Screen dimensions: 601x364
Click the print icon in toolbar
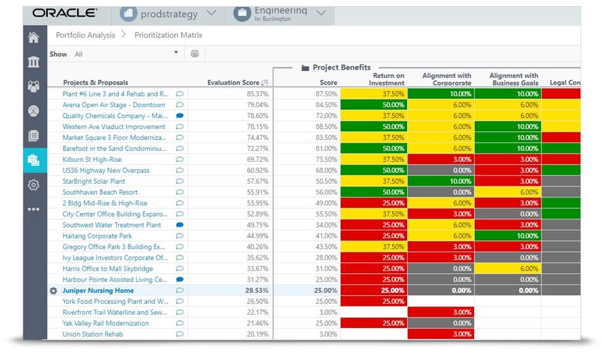(x=195, y=54)
